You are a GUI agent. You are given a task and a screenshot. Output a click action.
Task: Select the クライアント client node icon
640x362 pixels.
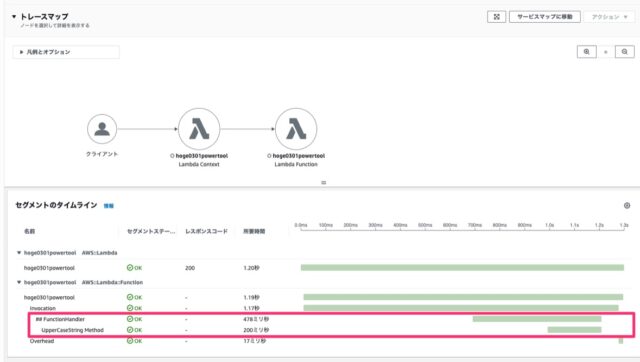click(x=102, y=129)
